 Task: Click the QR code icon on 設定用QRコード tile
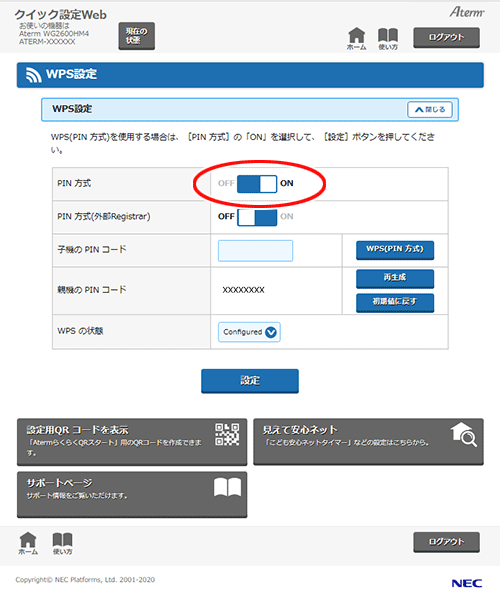(x=227, y=434)
